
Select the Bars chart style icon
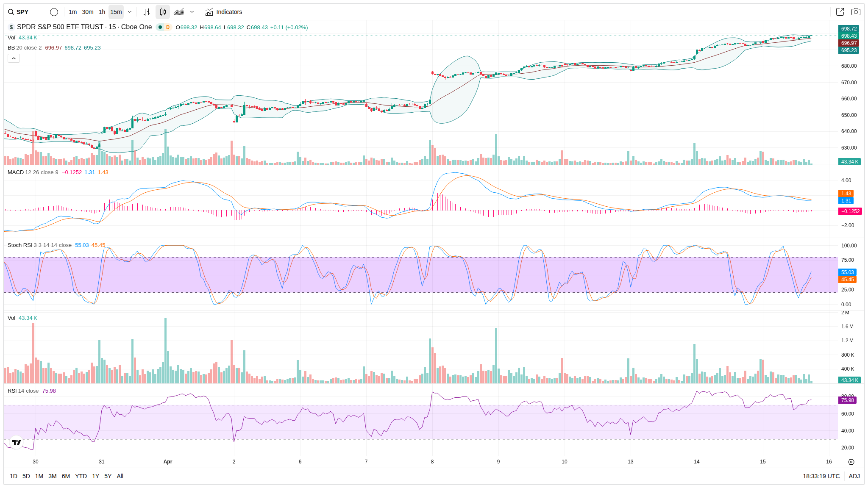click(147, 12)
